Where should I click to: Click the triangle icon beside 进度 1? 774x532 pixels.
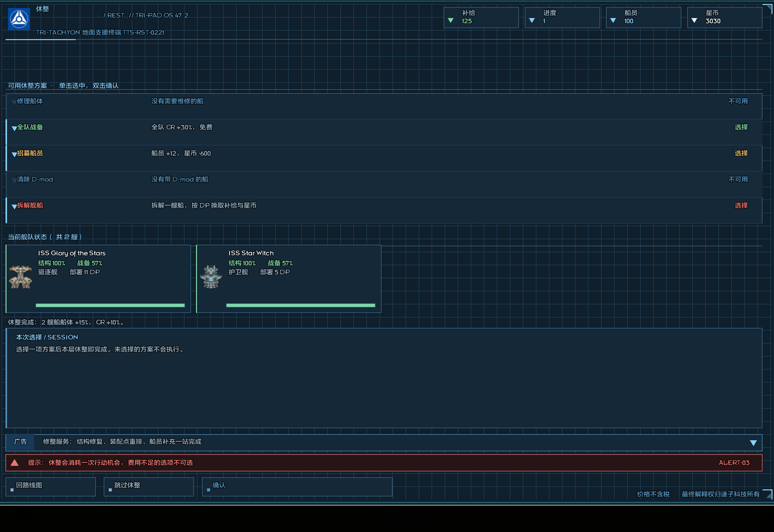point(532,21)
